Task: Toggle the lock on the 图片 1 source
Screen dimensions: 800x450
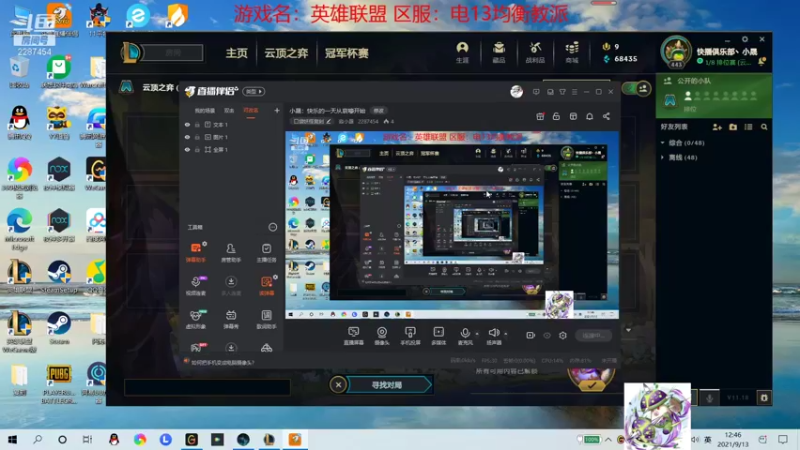Action: 197,137
